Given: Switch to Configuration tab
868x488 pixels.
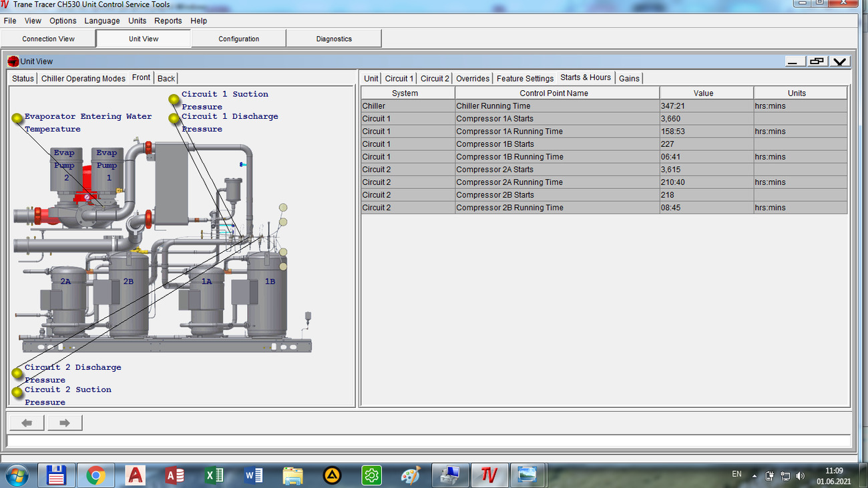Looking at the screenshot, I should tap(239, 39).
